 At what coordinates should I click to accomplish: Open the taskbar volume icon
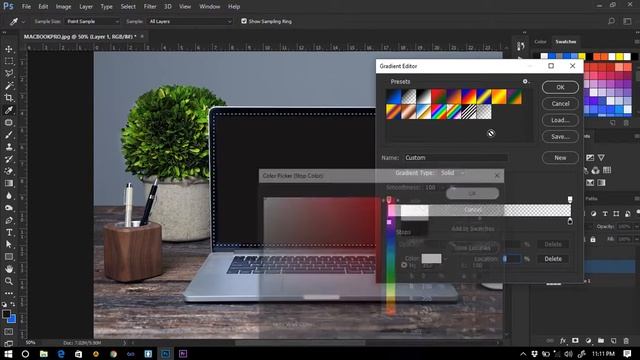(x=568, y=354)
